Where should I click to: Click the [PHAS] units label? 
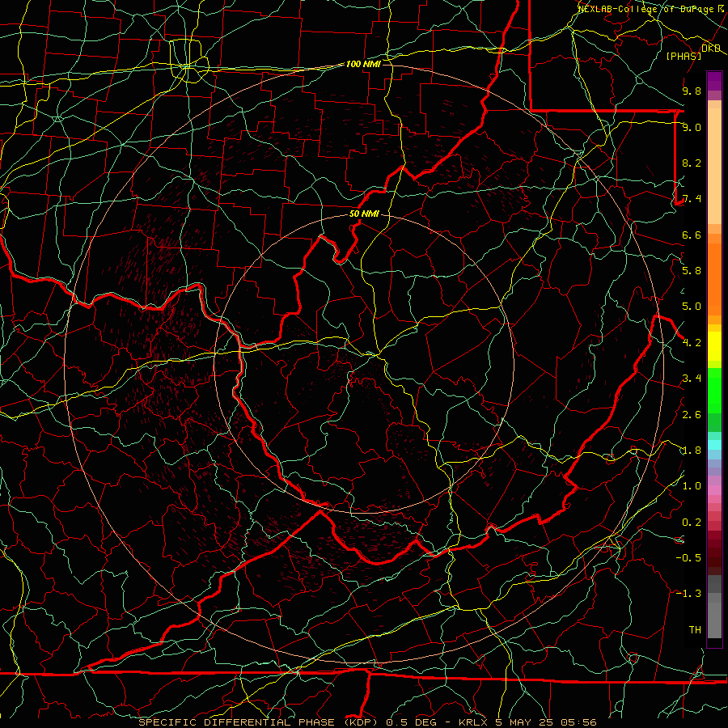(x=684, y=56)
